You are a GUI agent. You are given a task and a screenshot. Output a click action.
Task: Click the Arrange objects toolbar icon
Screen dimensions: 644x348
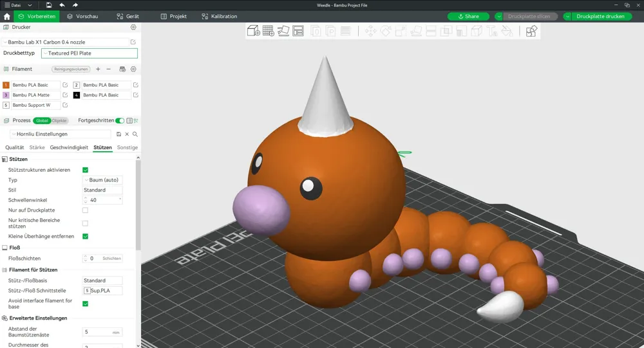298,31
